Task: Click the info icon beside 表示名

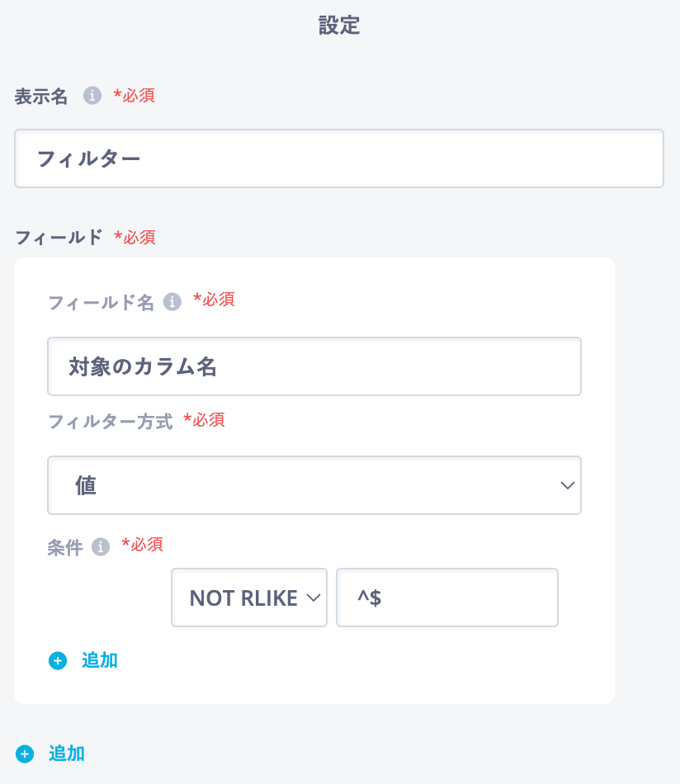Action: pyautogui.click(x=92, y=95)
